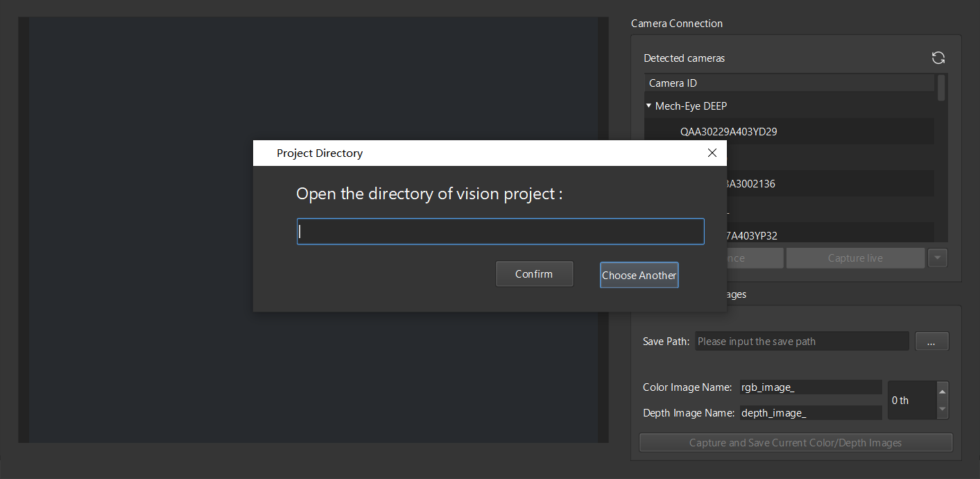Collapse the Mech-Eye DEEP camera group

pos(649,106)
